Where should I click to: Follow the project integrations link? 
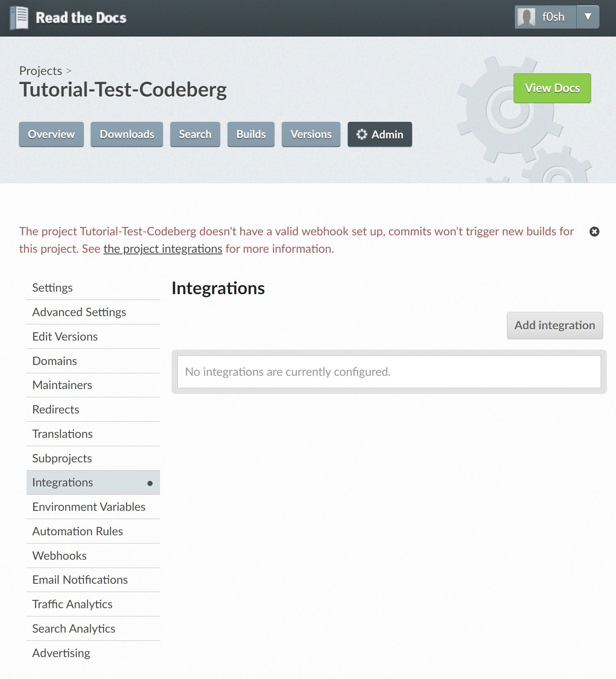coord(163,249)
